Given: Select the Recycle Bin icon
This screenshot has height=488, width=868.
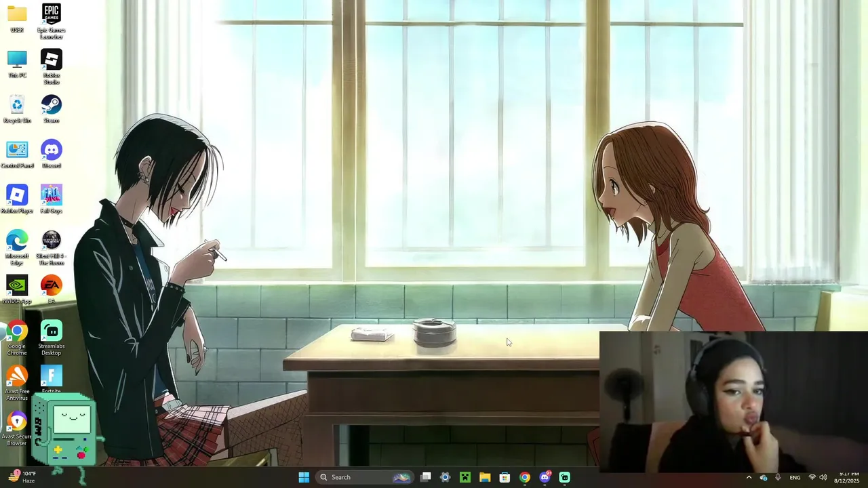Looking at the screenshot, I should 17,109.
